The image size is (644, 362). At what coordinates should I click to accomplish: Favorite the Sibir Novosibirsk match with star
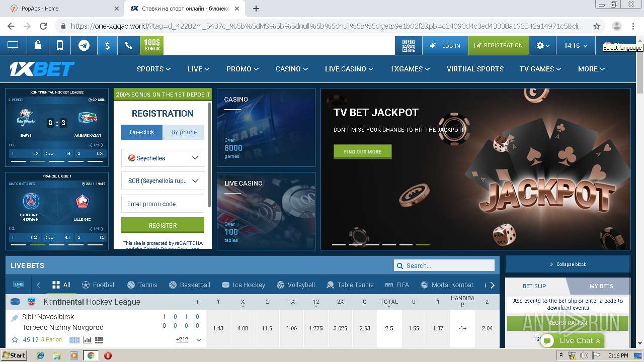[15, 340]
